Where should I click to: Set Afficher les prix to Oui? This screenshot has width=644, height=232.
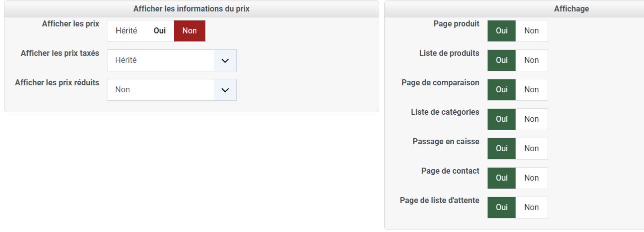click(159, 31)
